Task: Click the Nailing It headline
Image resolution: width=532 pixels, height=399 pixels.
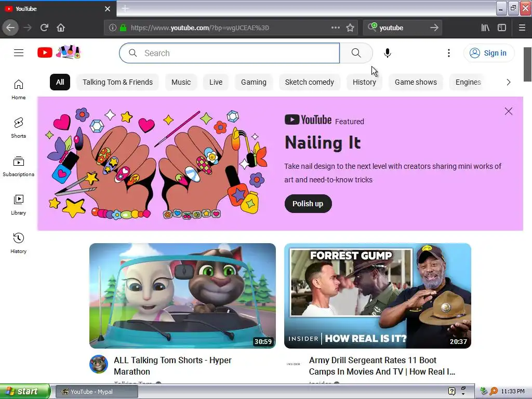Action: click(x=323, y=142)
